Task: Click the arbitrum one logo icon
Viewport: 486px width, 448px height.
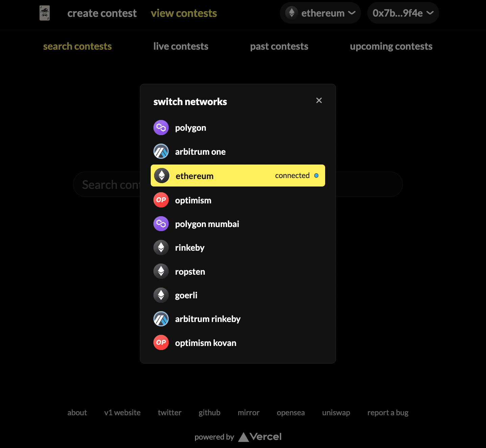Action: (161, 151)
